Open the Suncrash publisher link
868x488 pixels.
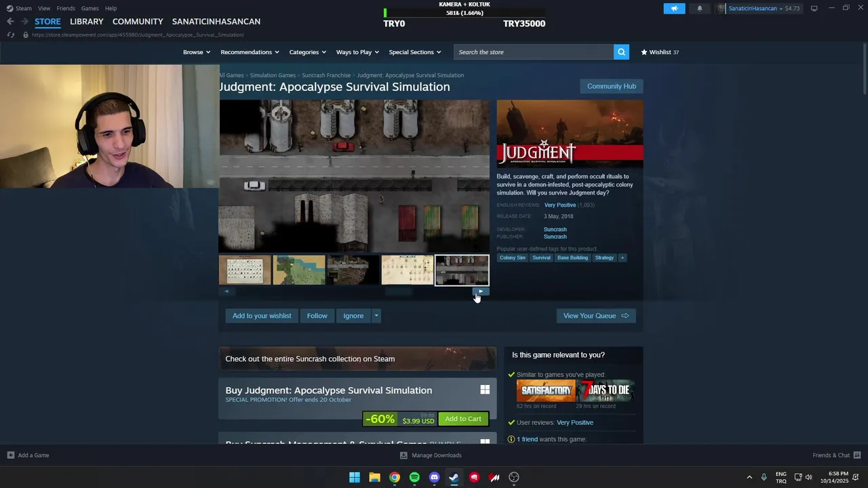(555, 237)
